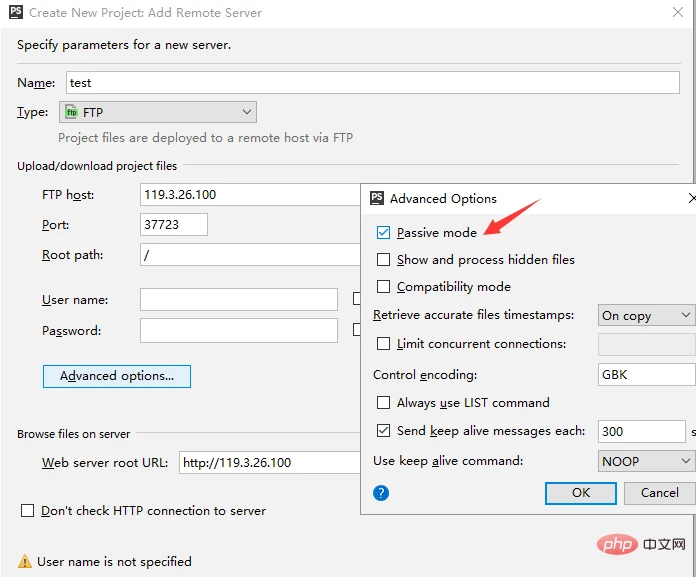Click the blue help question mark icon
The width and height of the screenshot is (696, 577).
coord(381,493)
